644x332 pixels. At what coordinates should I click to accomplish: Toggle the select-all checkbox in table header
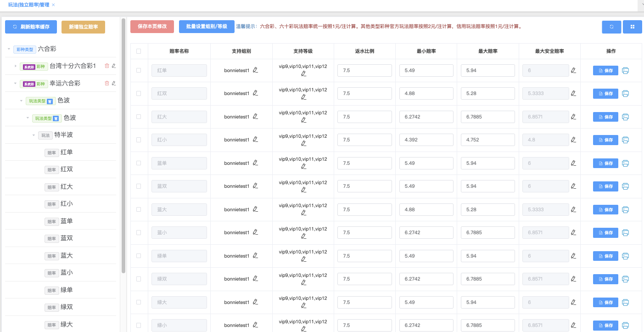click(x=139, y=51)
